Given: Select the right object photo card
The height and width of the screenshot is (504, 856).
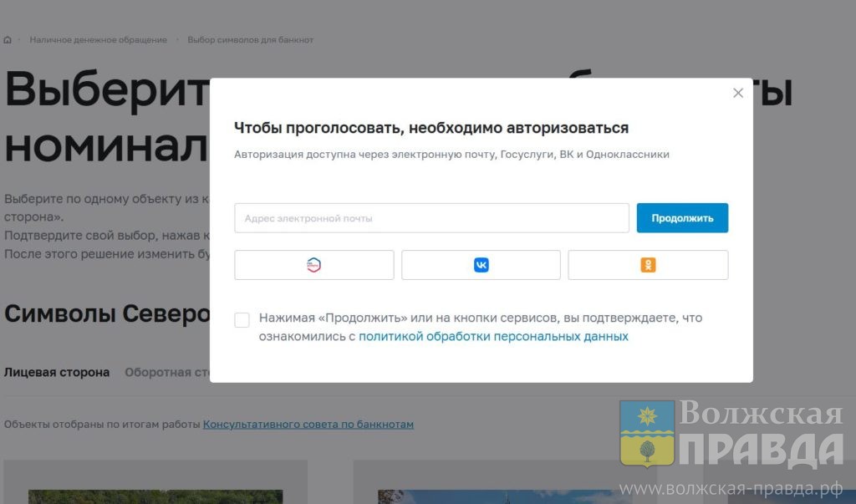Looking at the screenshot, I should pos(502,485).
